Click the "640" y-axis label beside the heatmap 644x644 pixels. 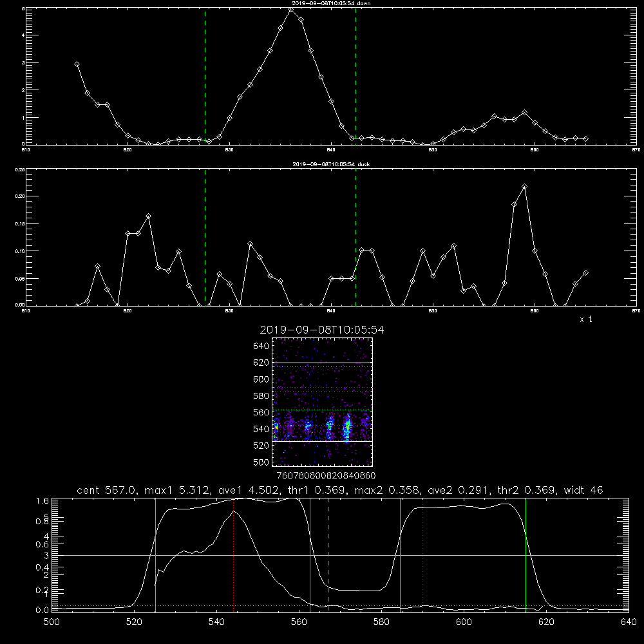pos(261,346)
